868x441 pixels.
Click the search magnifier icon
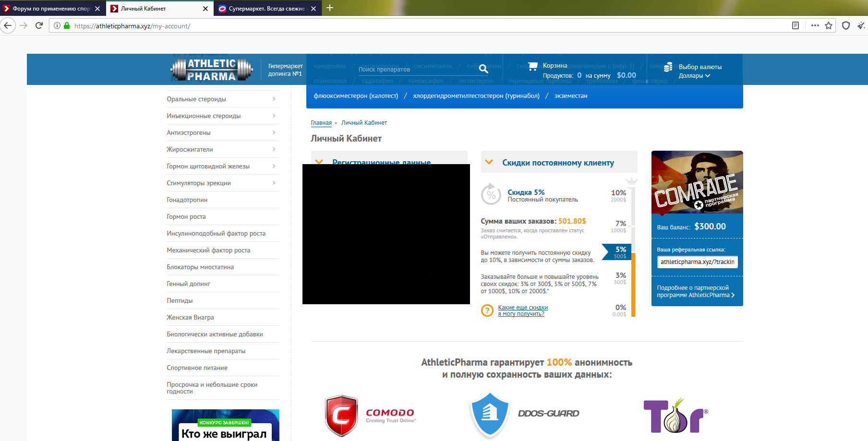(483, 69)
